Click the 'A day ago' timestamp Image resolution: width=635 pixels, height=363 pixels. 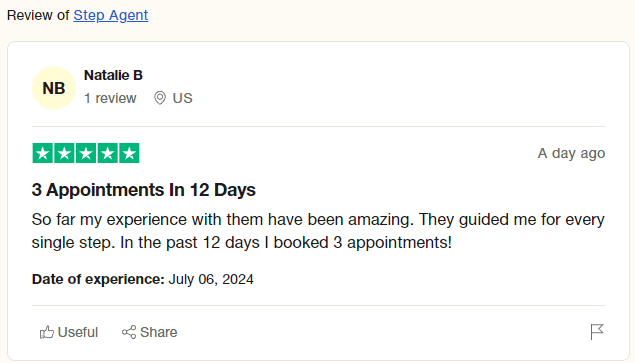pos(571,154)
